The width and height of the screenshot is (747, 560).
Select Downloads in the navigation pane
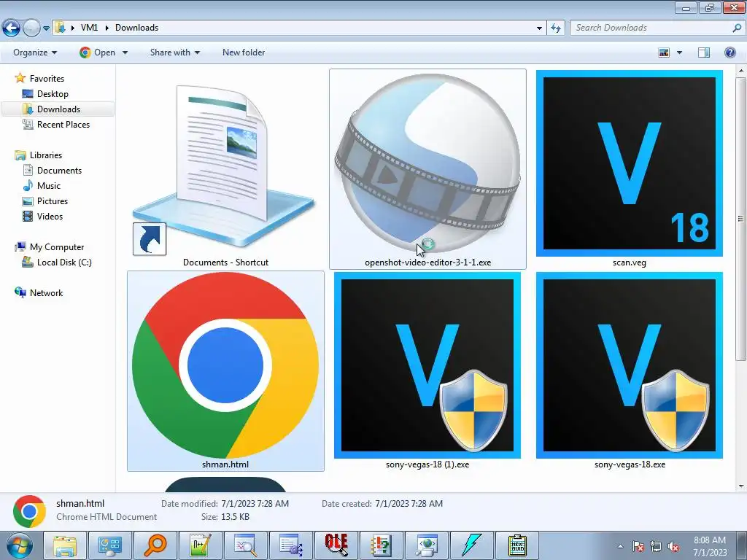(58, 109)
